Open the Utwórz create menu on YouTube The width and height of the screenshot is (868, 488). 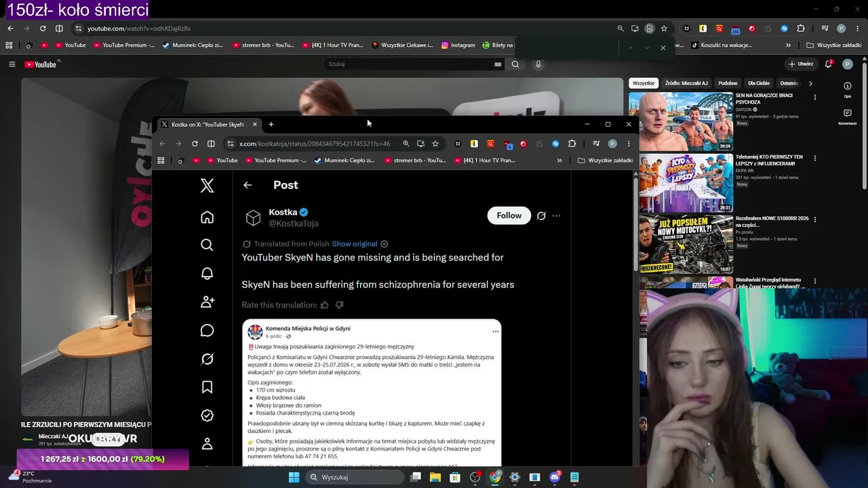[x=801, y=64]
